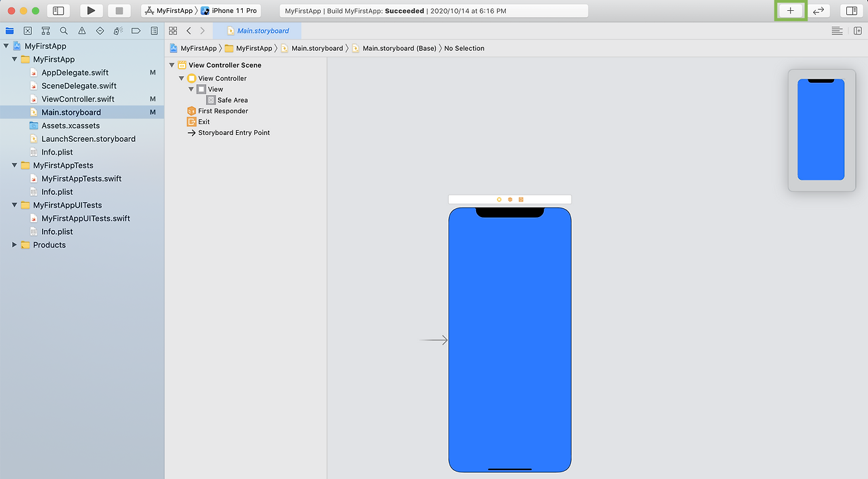
Task: Open ViewController.swift in the navigator
Action: click(78, 99)
